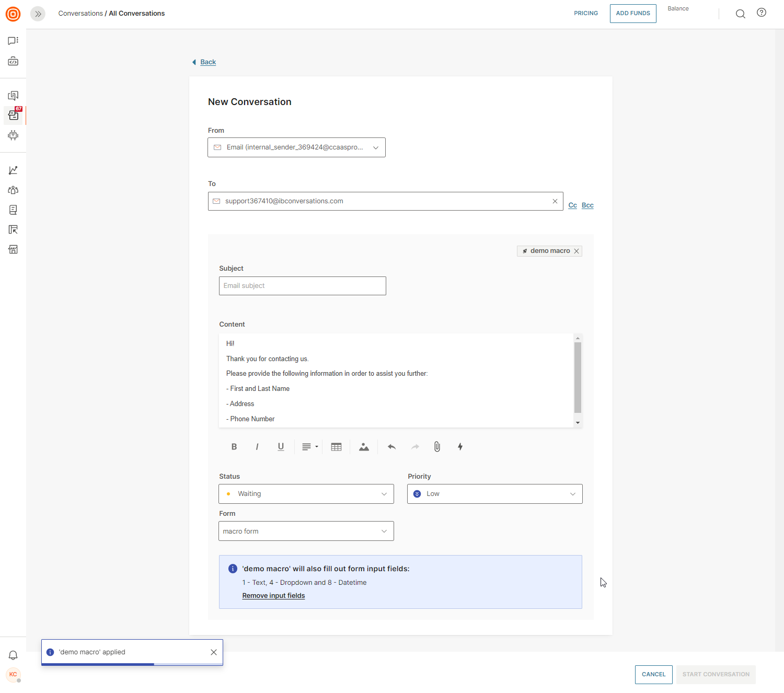Open the search icon in header
Viewport: 784px width, 693px height.
740,14
